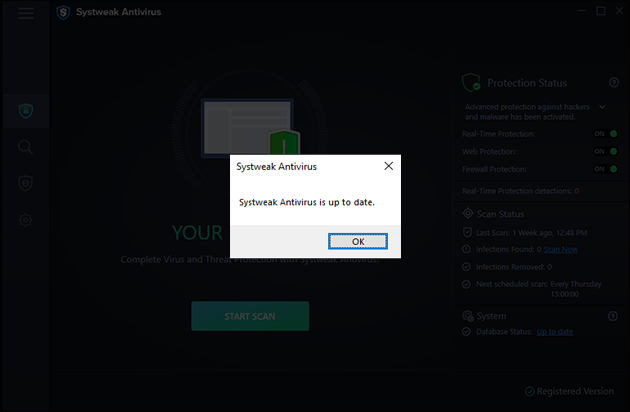Image resolution: width=630 pixels, height=412 pixels.
Task: Click 'Last Scan: 1 Week ago, 12:48 PM' text
Action: click(x=532, y=233)
